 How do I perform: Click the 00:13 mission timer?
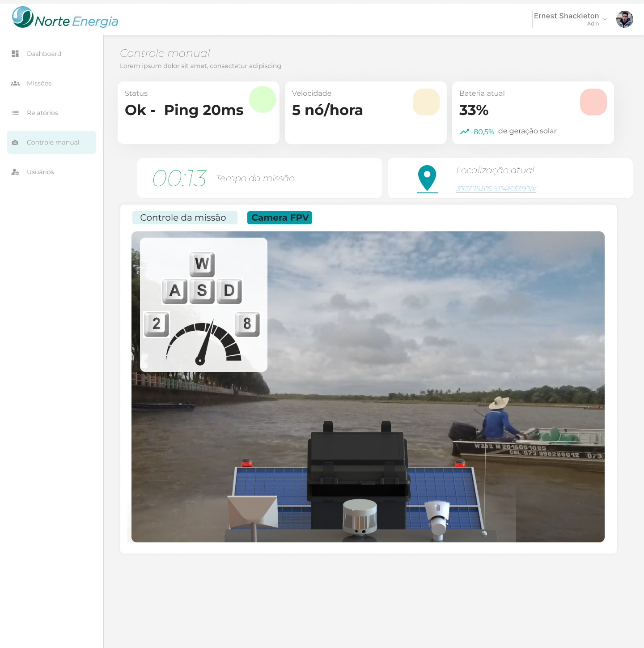(x=179, y=178)
